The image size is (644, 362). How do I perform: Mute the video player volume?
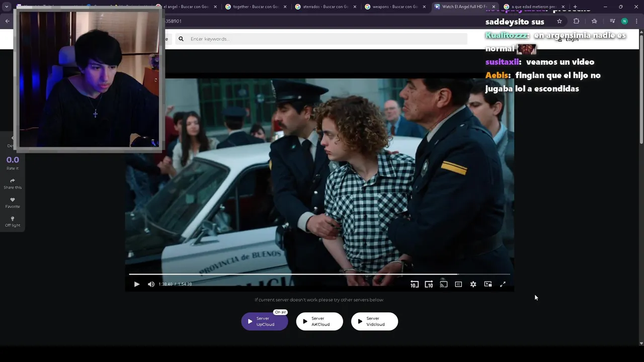pyautogui.click(x=151, y=284)
